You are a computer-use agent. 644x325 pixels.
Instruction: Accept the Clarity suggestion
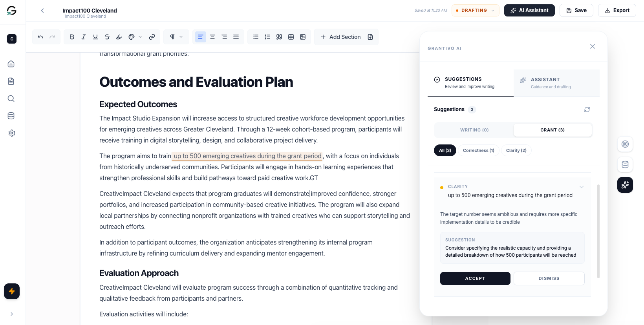coord(475,278)
